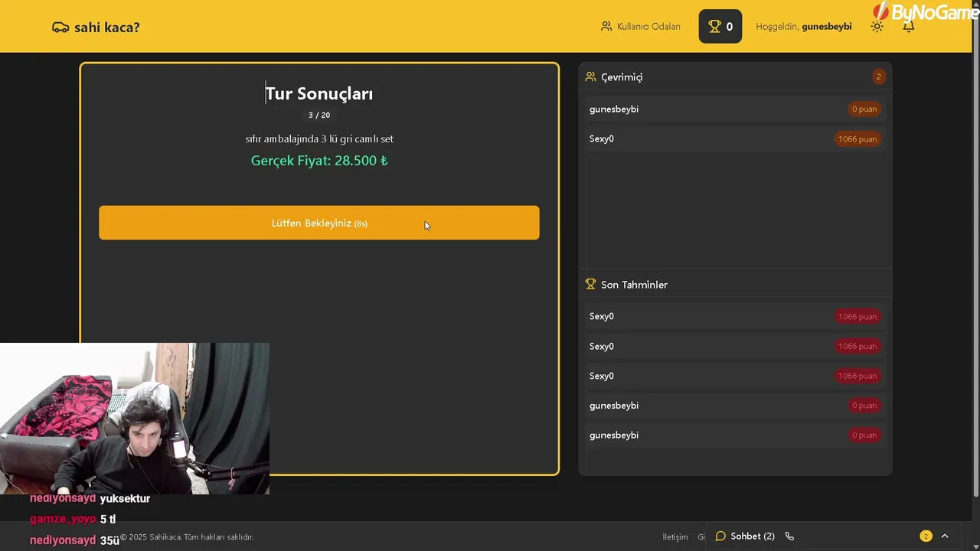Open notifications bell
This screenshot has width=980, height=551.
(x=908, y=26)
